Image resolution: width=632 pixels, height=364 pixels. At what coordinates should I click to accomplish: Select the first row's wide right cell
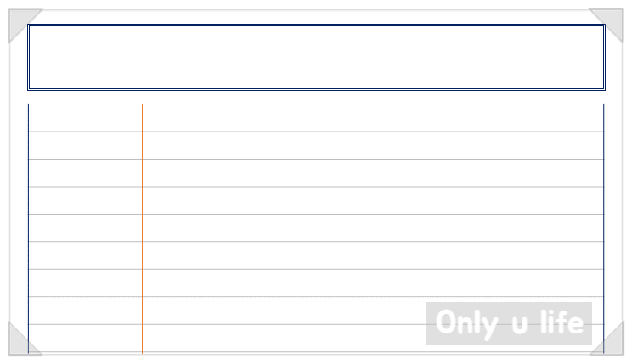373,118
